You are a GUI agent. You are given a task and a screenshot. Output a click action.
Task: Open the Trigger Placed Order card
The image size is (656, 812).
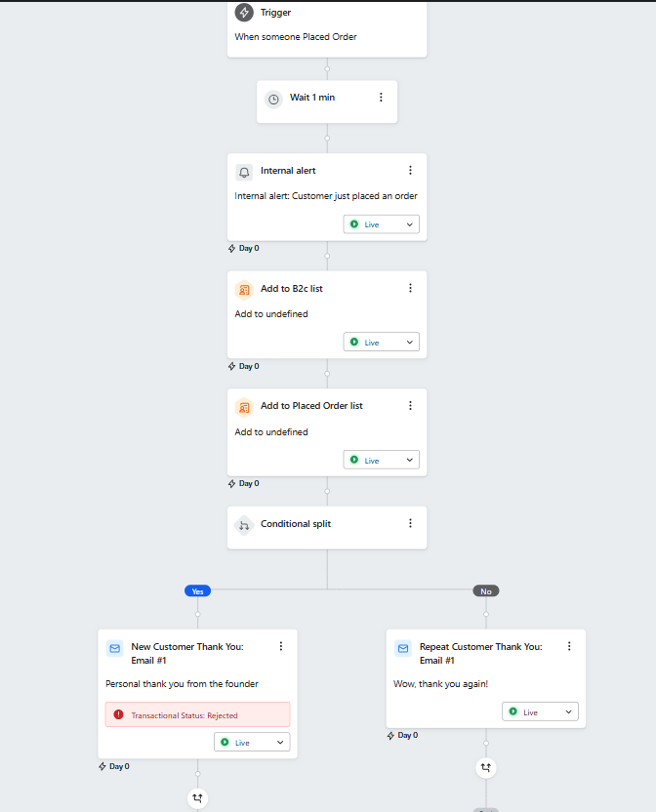[x=327, y=29]
